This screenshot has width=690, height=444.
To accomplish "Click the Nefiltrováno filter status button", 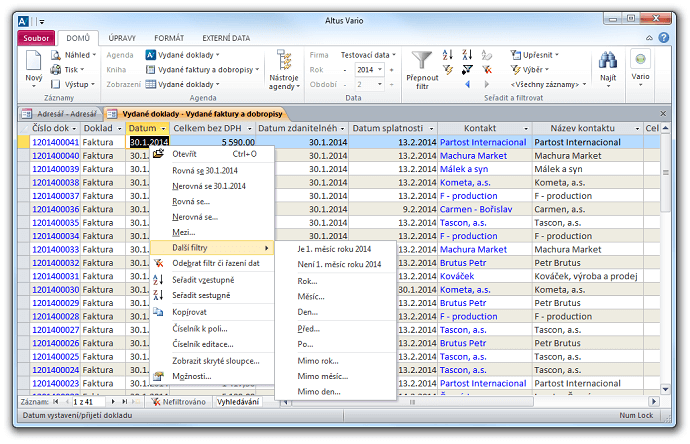I will click(179, 402).
